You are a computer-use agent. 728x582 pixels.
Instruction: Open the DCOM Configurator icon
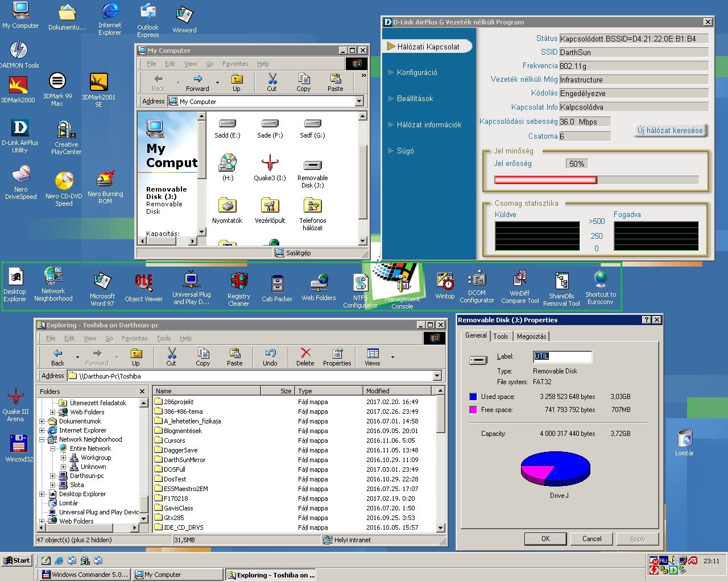pos(477,287)
